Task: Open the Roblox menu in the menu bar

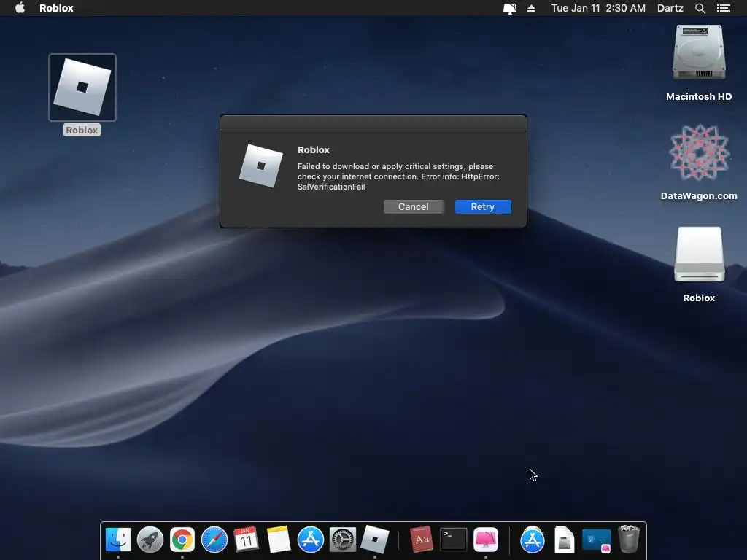Action: click(56, 8)
